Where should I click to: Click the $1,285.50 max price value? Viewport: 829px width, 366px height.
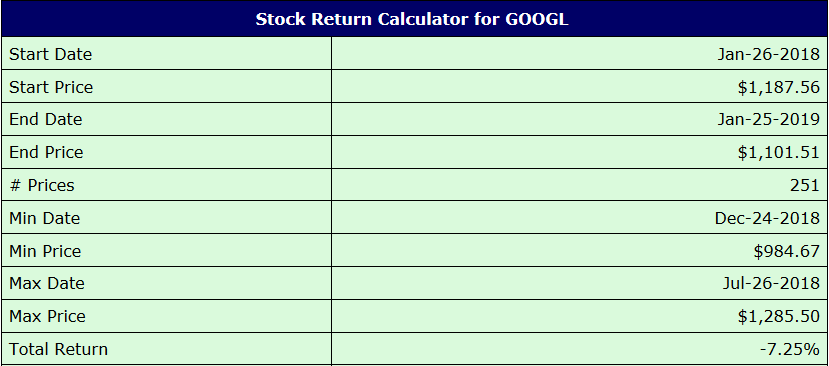coord(779,316)
